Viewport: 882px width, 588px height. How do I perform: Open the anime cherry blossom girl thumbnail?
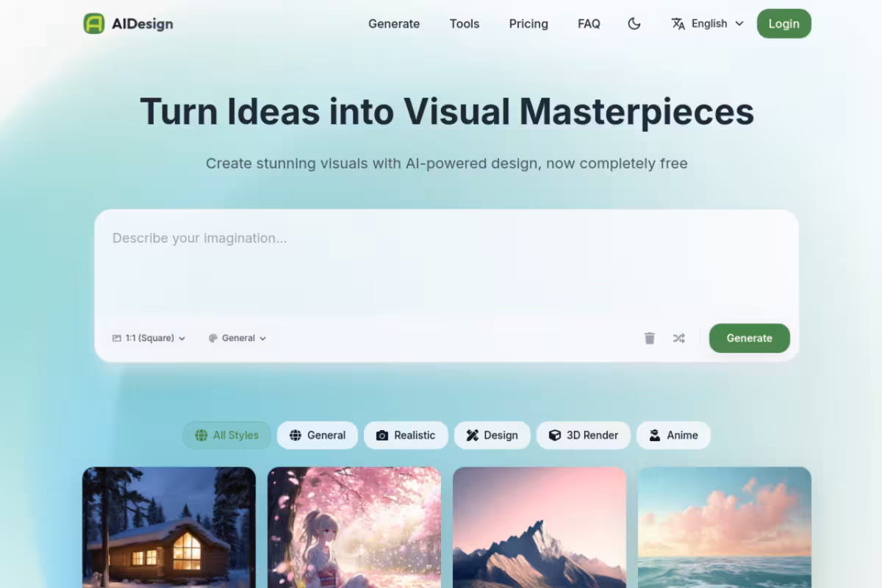click(354, 527)
